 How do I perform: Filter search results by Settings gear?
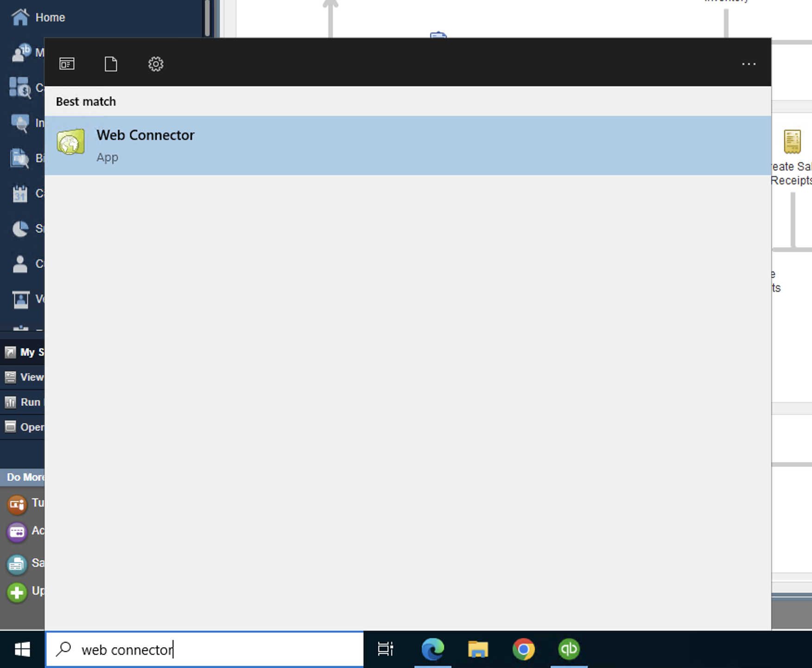pos(156,63)
